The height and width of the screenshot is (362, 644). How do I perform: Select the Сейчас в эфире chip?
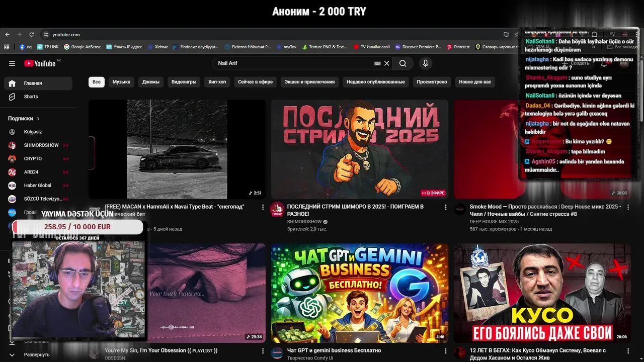tap(255, 82)
